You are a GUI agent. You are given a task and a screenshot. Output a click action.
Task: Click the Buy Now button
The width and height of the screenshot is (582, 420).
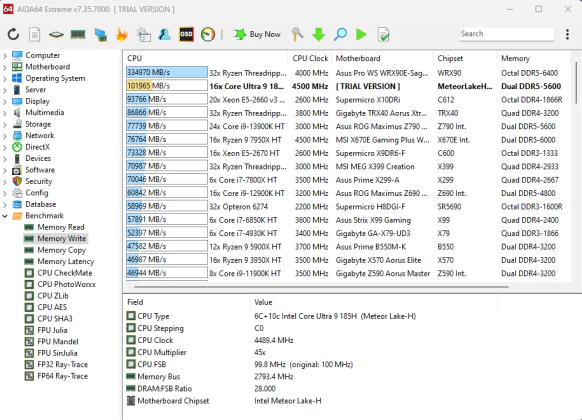point(257,35)
